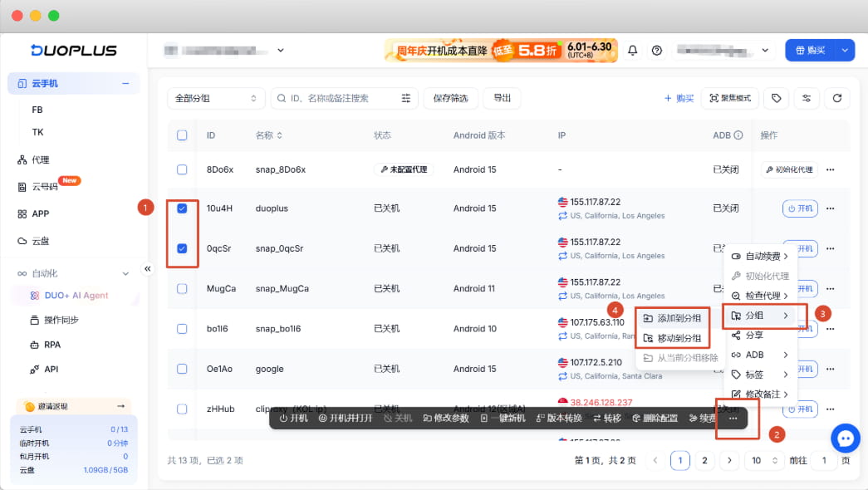Uncheck the 10u4H row checkbox
The image size is (868, 490).
[x=182, y=208]
